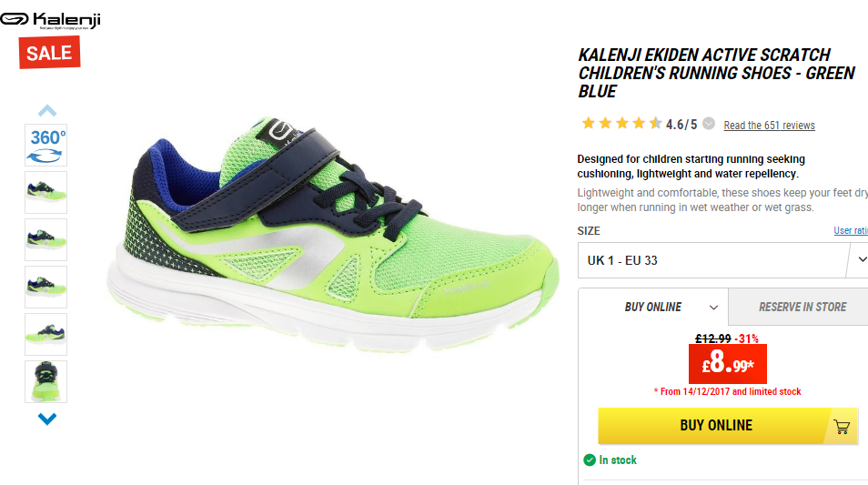Open the size dropdown showing UK 1 - EU 33
Image resolution: width=868 pixels, height=485 pixels.
(x=723, y=260)
